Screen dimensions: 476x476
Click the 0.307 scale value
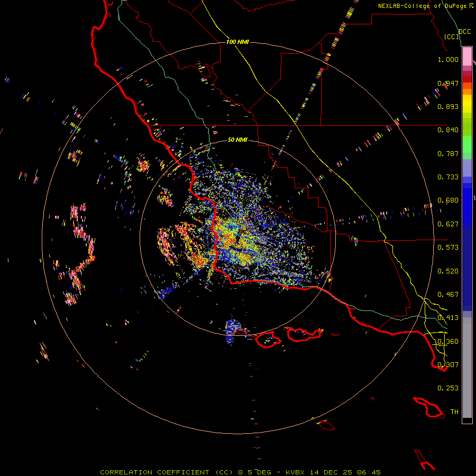tap(448, 365)
